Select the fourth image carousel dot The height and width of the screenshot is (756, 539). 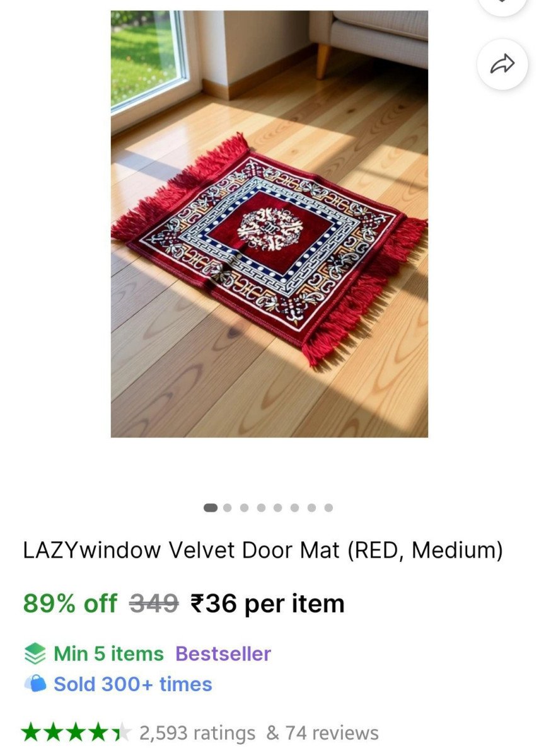262,507
